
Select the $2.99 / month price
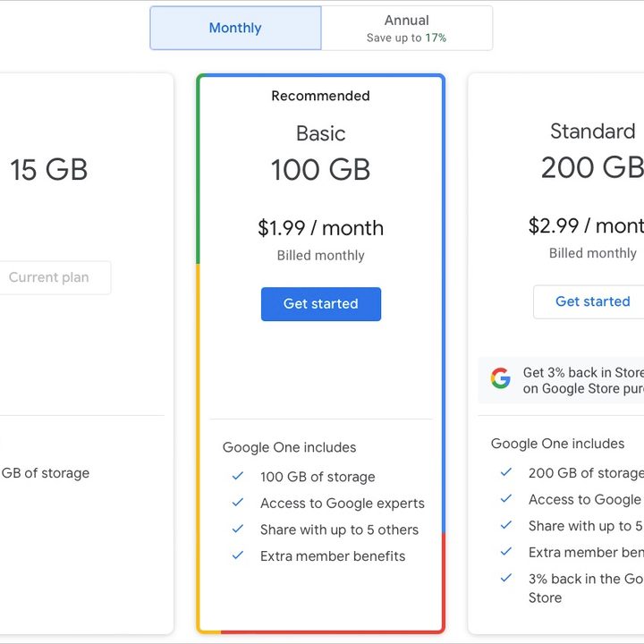click(586, 226)
